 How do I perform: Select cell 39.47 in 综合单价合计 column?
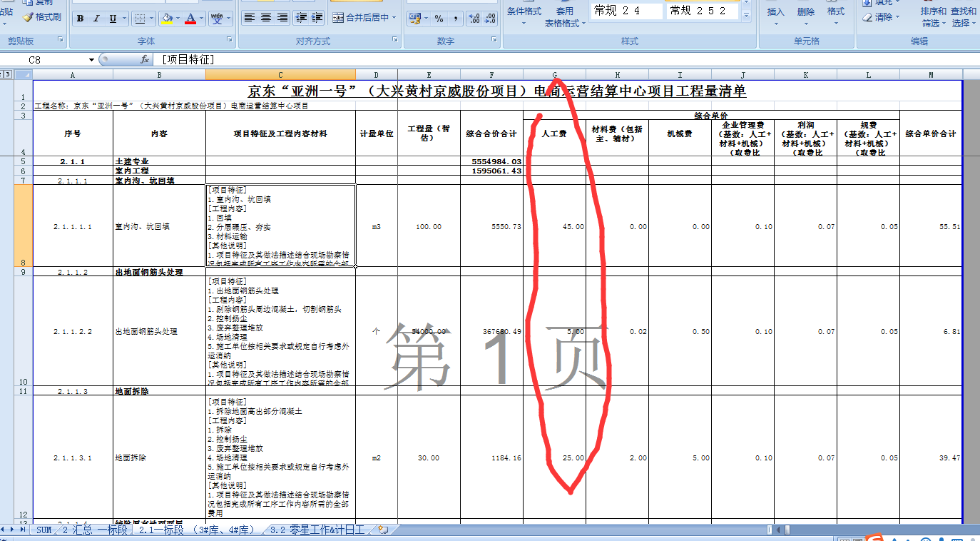click(931, 457)
